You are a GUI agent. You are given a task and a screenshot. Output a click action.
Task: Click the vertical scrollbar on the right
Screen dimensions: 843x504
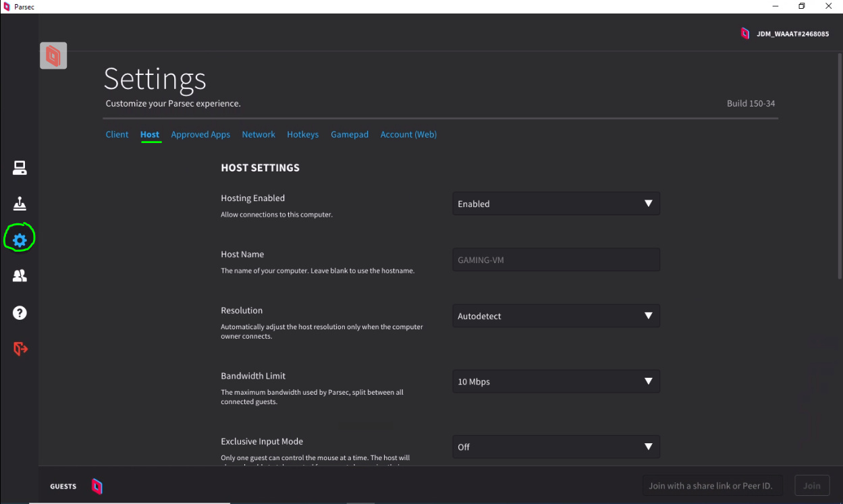840,165
